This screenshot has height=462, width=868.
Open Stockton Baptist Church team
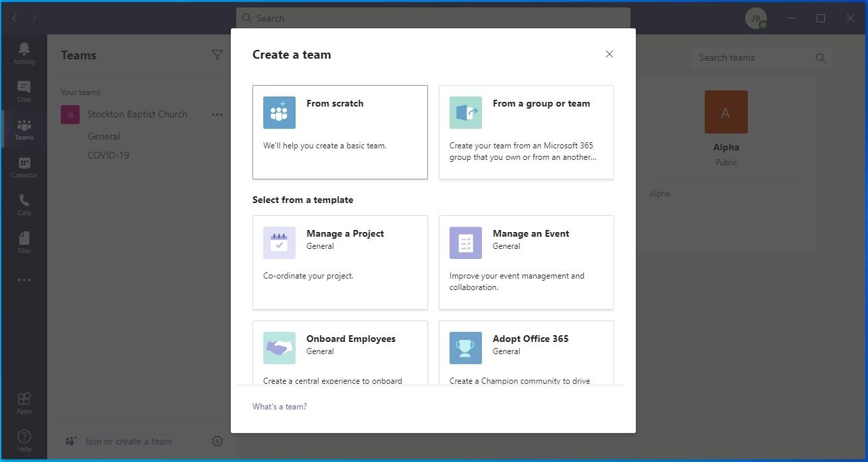tap(138, 115)
